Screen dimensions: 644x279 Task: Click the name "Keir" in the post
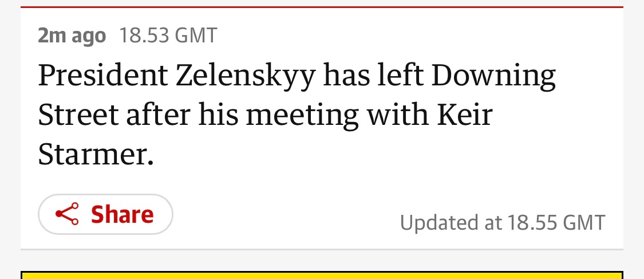coord(464,115)
